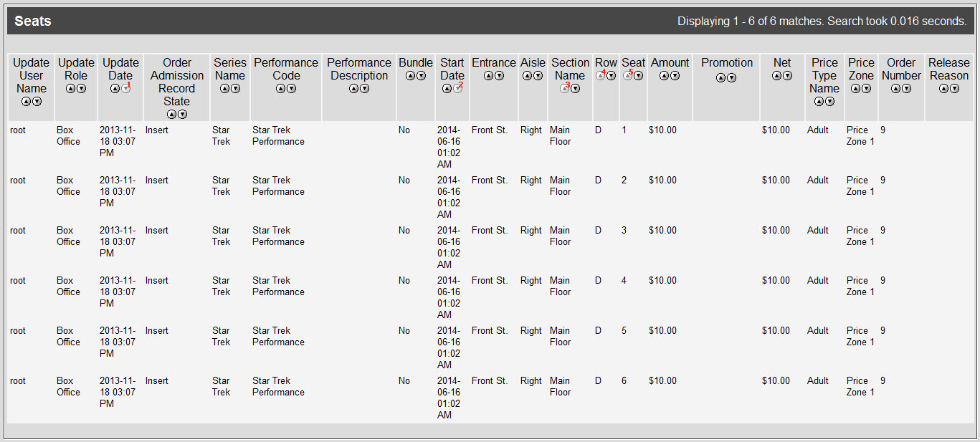Screen dimensions: 980x442
Task: Sort Release Reason ascending
Action: click(x=943, y=89)
